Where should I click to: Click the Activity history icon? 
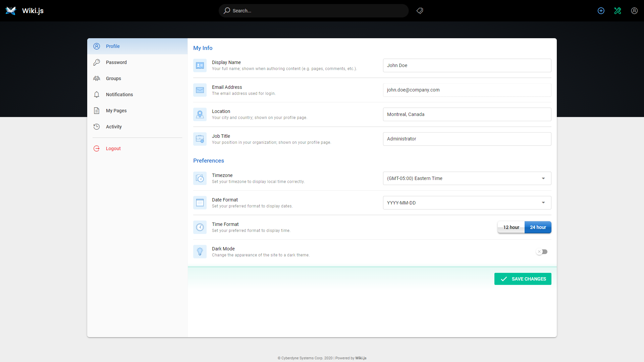[97, 127]
